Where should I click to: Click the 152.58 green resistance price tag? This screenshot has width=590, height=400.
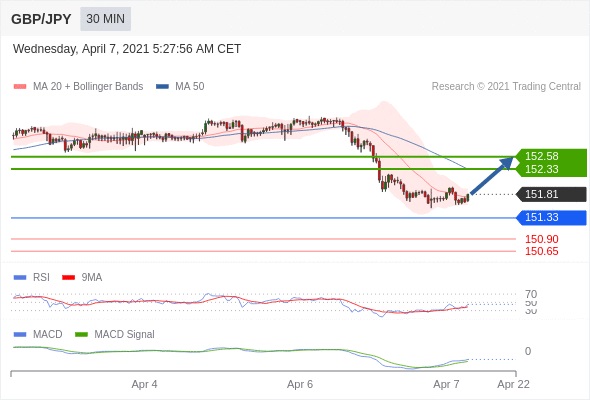(551, 156)
